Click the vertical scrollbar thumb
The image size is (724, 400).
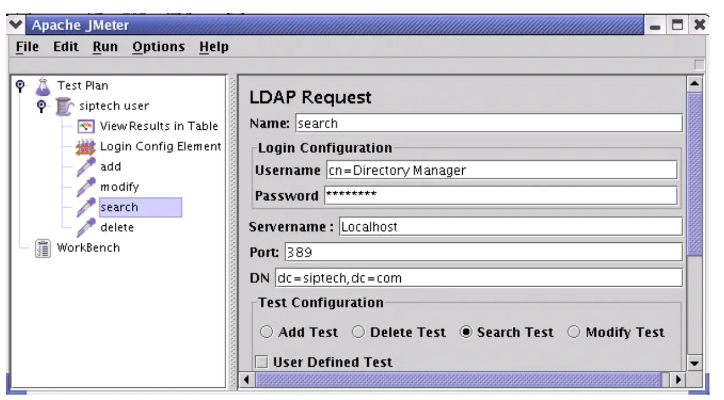pos(694,174)
